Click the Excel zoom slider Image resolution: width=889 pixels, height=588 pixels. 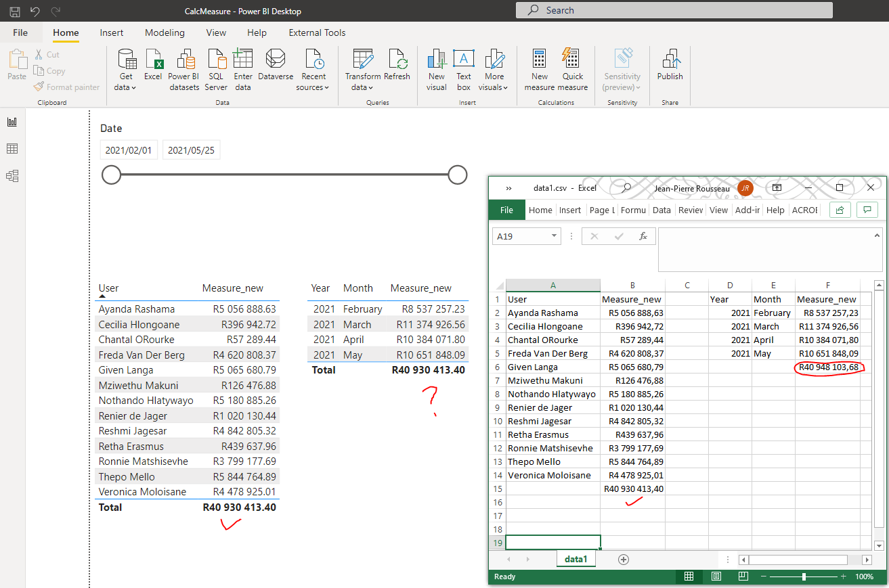tap(804, 576)
